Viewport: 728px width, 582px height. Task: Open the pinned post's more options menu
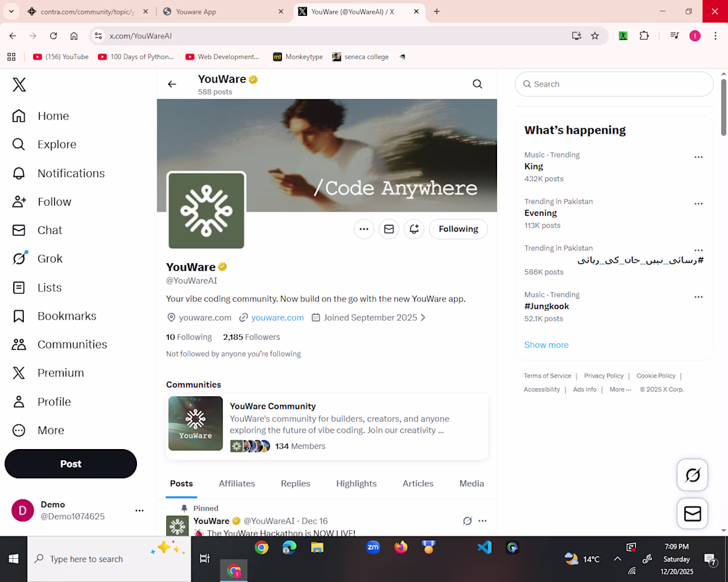click(x=482, y=520)
